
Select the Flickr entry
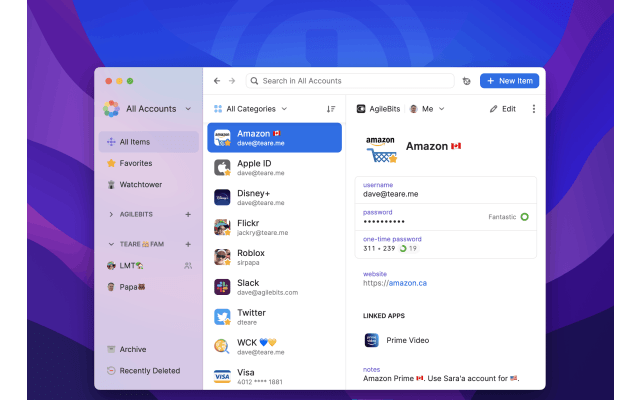[274, 227]
